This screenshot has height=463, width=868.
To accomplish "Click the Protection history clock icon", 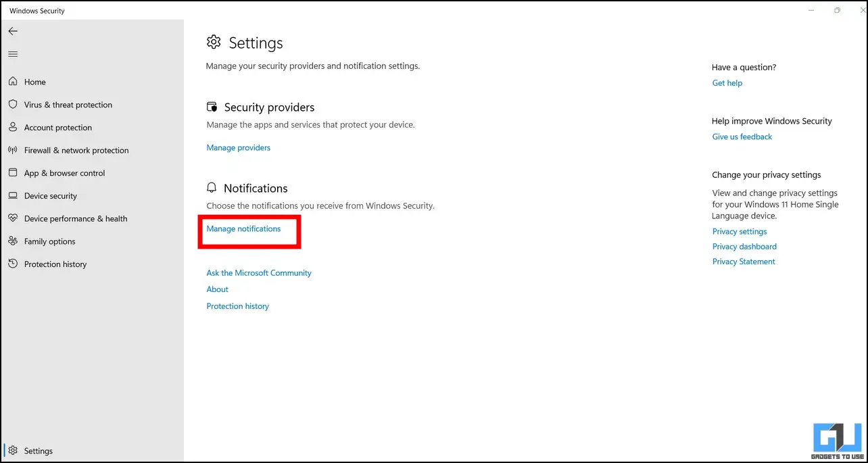I will [13, 264].
